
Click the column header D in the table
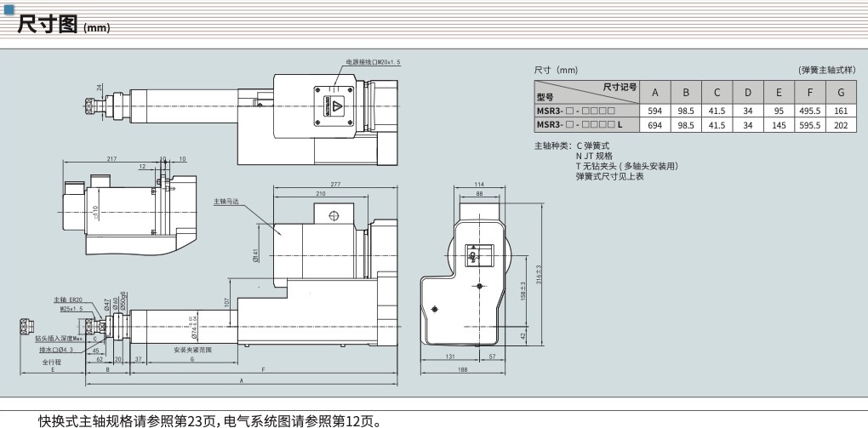tap(748, 93)
